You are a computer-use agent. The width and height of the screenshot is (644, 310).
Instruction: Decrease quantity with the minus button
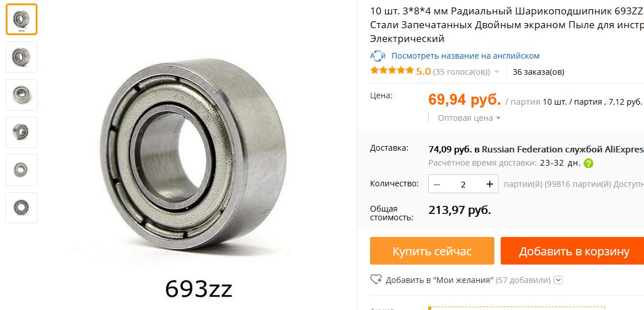point(437,184)
